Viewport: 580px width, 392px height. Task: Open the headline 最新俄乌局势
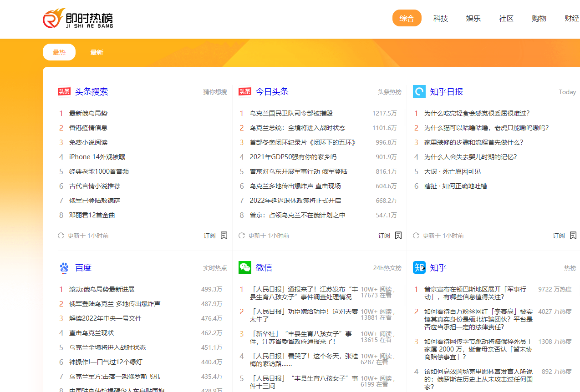coord(88,113)
